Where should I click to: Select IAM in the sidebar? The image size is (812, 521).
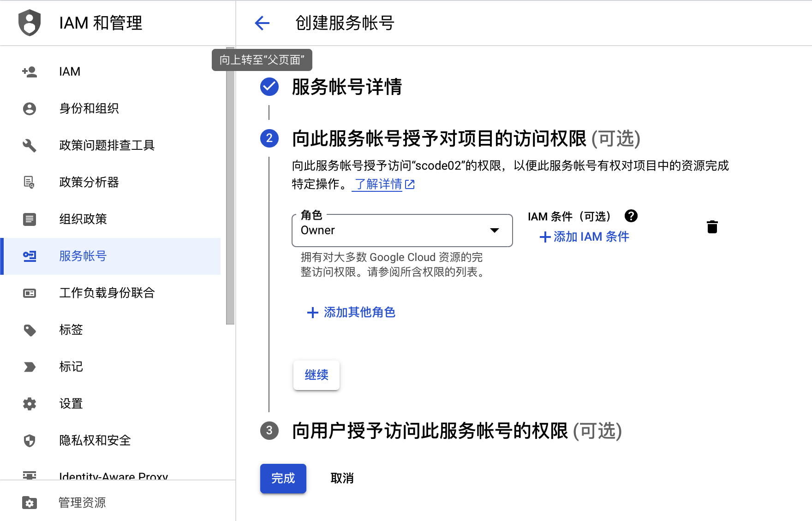tap(69, 71)
